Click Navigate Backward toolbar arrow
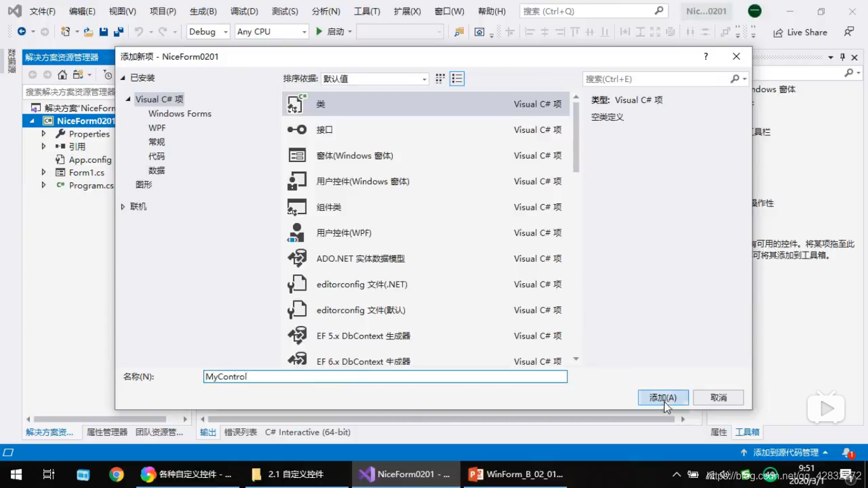Viewport: 868px width, 488px height. [x=22, y=32]
